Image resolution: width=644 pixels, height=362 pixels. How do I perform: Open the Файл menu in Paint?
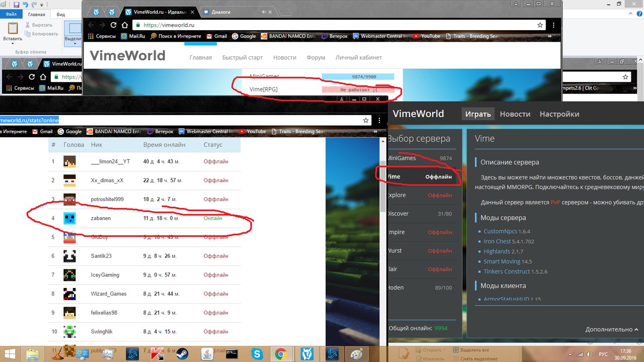coord(11,15)
